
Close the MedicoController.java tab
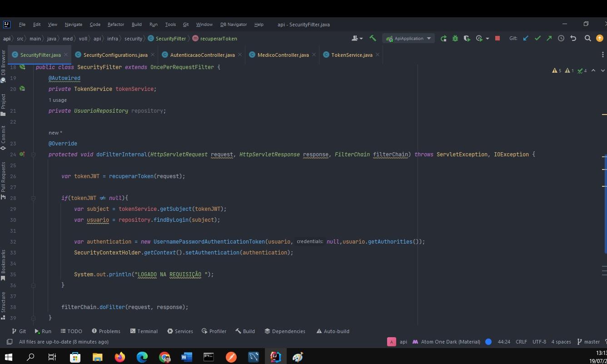coord(314,55)
